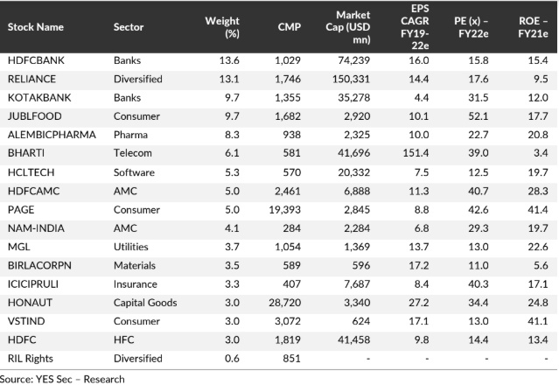The height and width of the screenshot is (392, 559).
Task: Click the ROE – FY21e column header
Action: (532, 27)
